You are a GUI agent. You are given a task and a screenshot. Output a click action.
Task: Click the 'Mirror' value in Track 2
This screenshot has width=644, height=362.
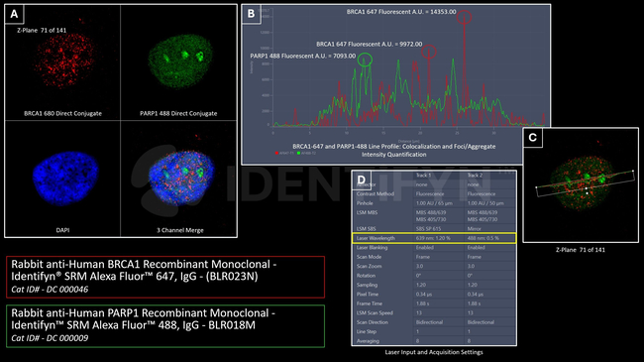(x=474, y=228)
